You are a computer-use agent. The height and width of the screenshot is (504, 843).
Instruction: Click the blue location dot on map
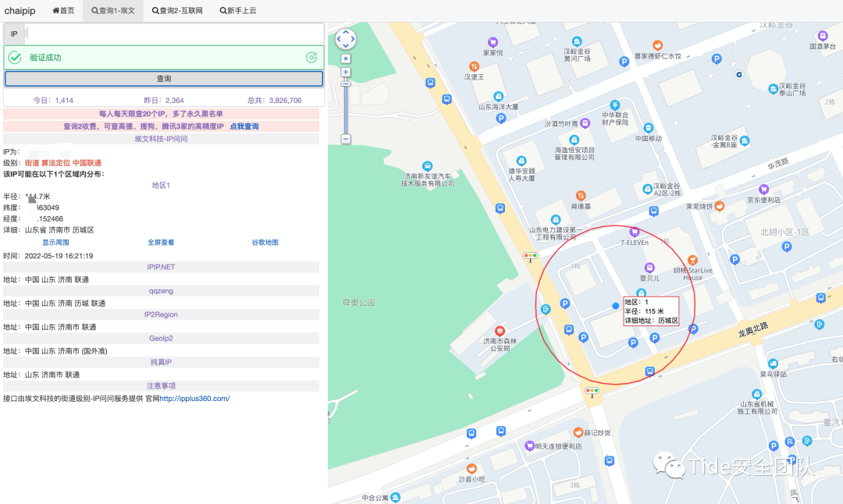tap(616, 306)
